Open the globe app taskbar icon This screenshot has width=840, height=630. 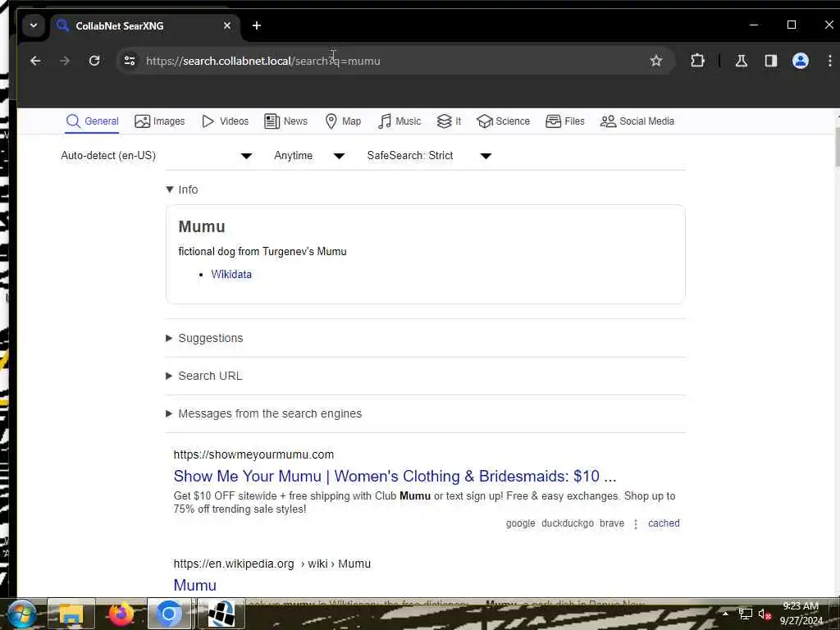221,614
